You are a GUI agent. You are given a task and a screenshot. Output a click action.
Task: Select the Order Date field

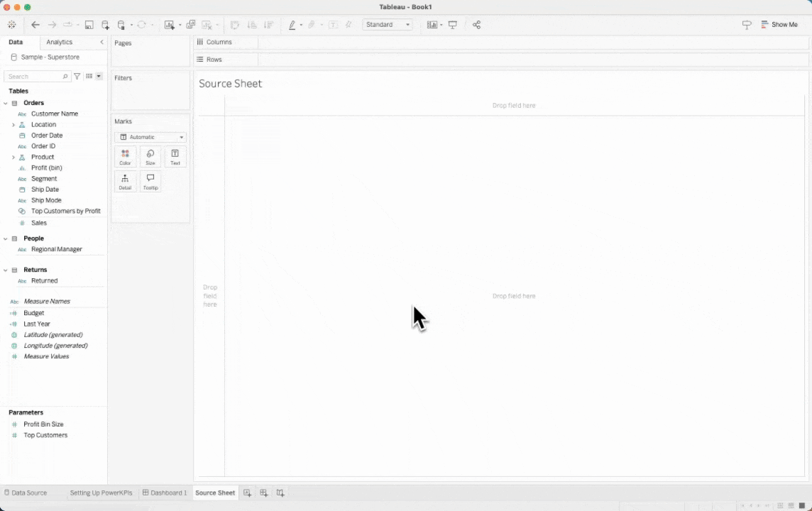tap(47, 135)
